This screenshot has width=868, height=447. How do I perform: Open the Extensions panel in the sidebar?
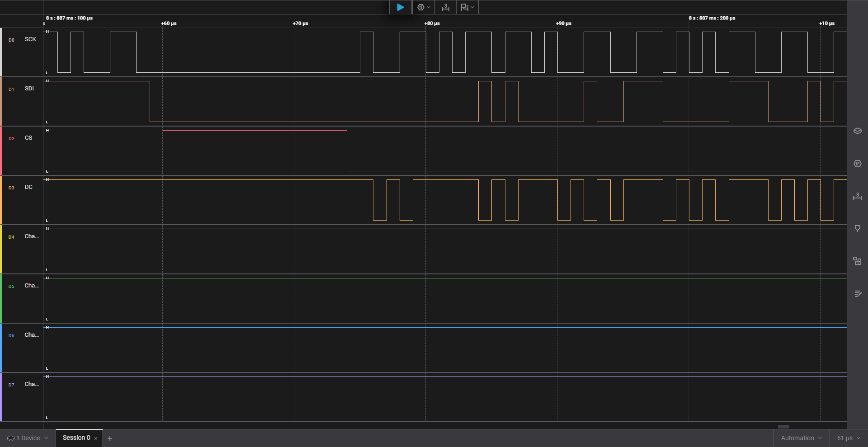(858, 261)
